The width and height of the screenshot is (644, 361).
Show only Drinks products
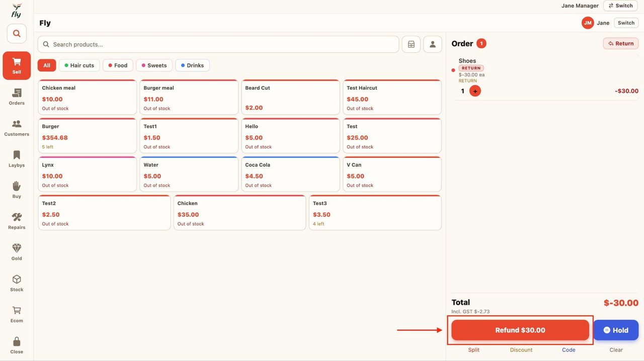click(x=192, y=65)
